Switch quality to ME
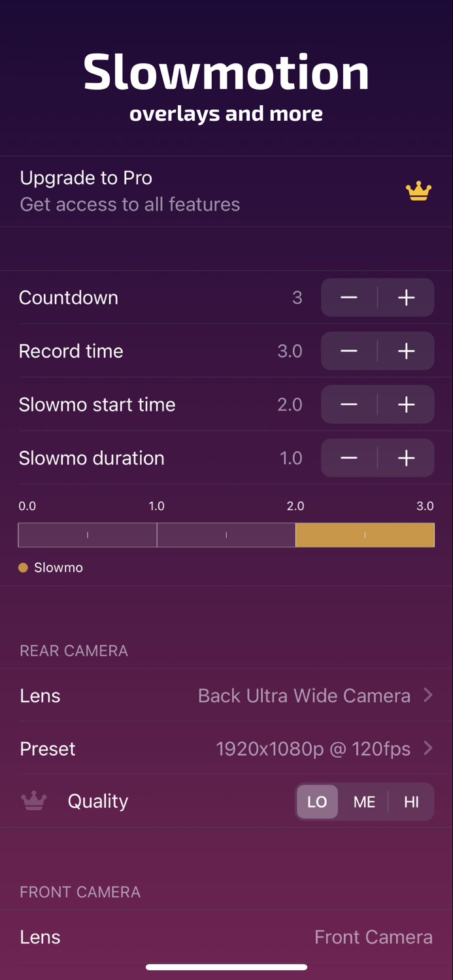 coord(364,802)
